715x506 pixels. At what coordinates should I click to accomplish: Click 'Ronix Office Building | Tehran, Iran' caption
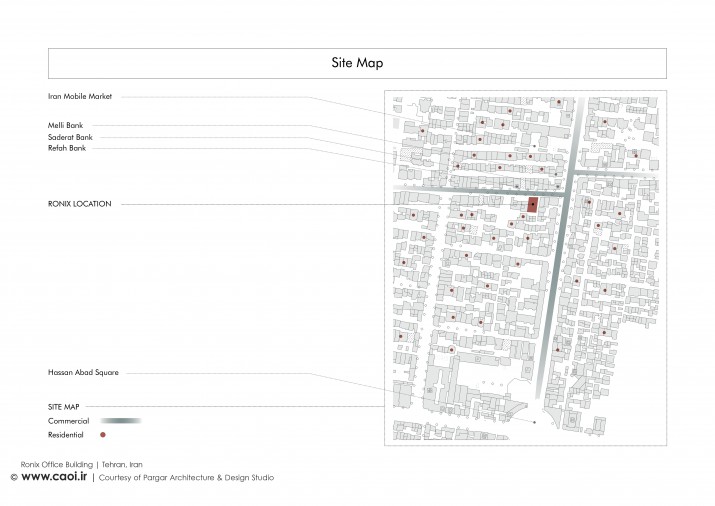pyautogui.click(x=82, y=465)
